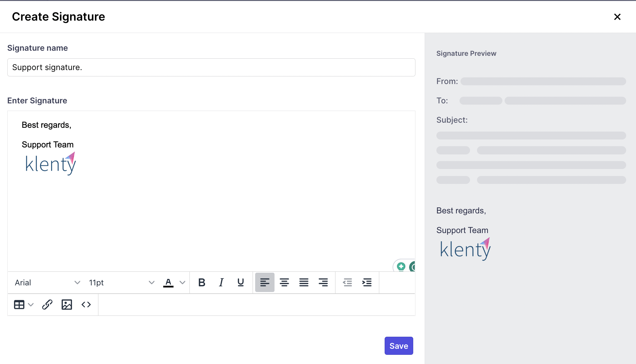Click the Save button

pyautogui.click(x=399, y=346)
